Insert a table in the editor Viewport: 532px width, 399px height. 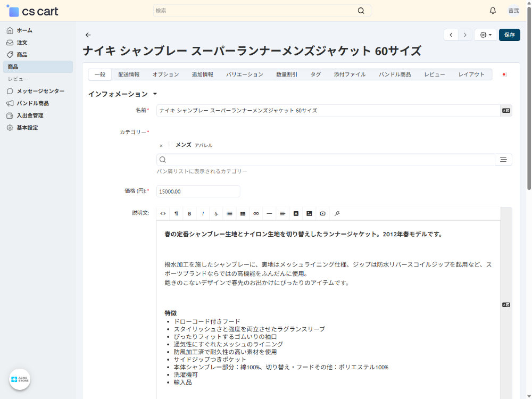click(x=243, y=213)
